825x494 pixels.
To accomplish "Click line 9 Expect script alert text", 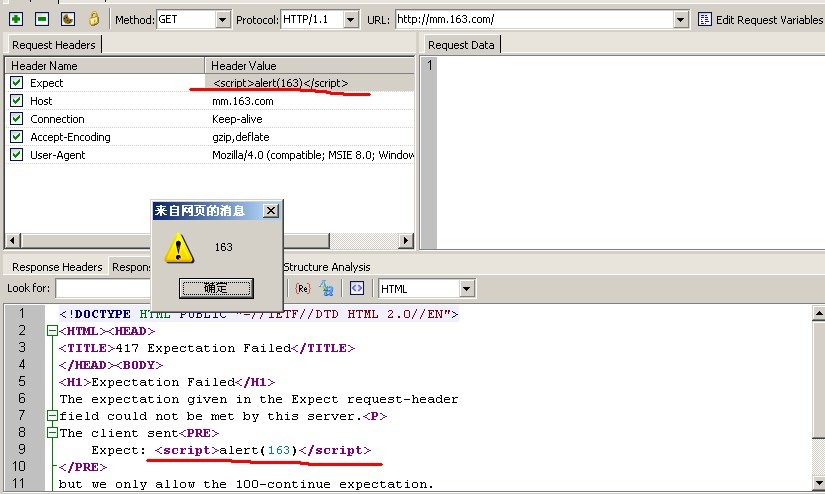I will 231,450.
